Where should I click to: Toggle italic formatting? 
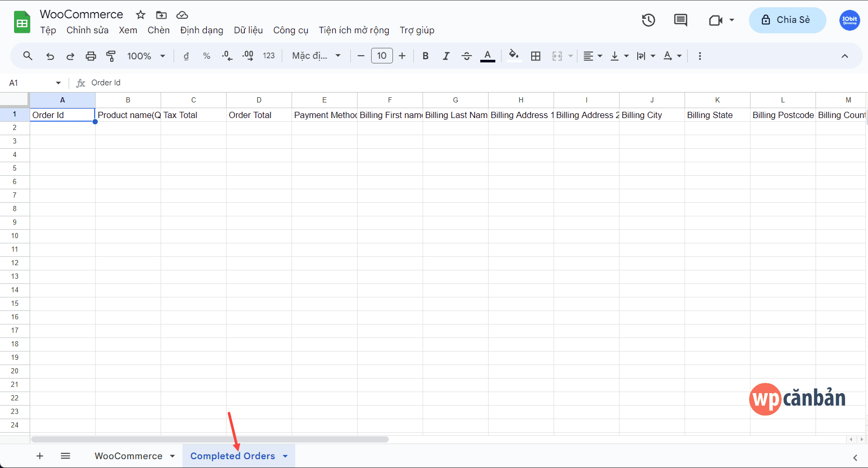[x=446, y=56]
